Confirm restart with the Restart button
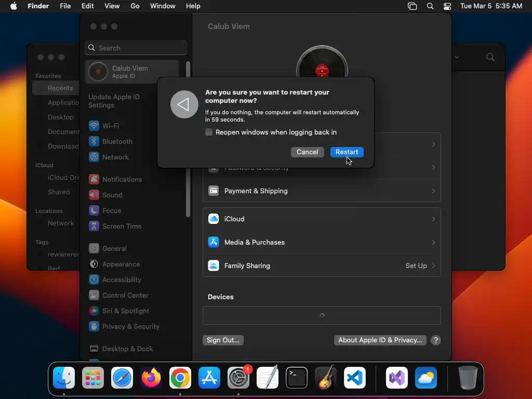Image resolution: width=532 pixels, height=399 pixels. [x=347, y=152]
